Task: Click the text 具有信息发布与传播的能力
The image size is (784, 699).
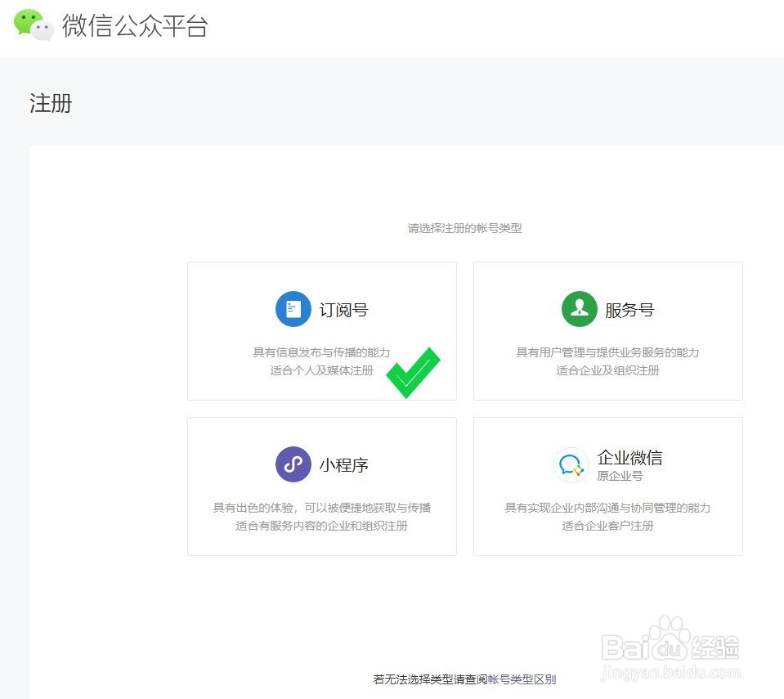Action: pos(321,352)
